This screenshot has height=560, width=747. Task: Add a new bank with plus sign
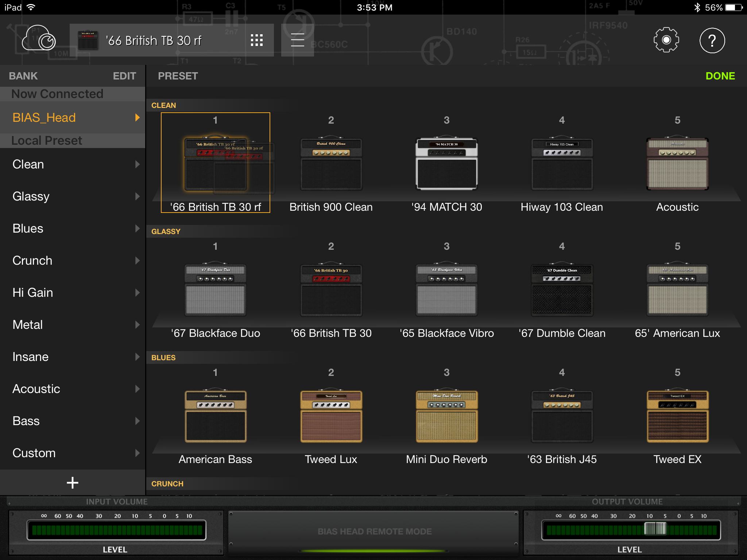coord(72,482)
